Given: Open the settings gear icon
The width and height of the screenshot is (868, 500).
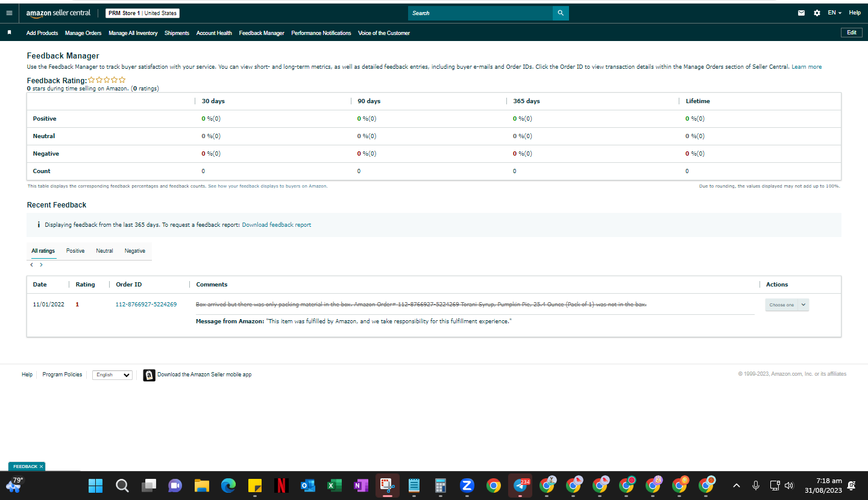Looking at the screenshot, I should [817, 13].
